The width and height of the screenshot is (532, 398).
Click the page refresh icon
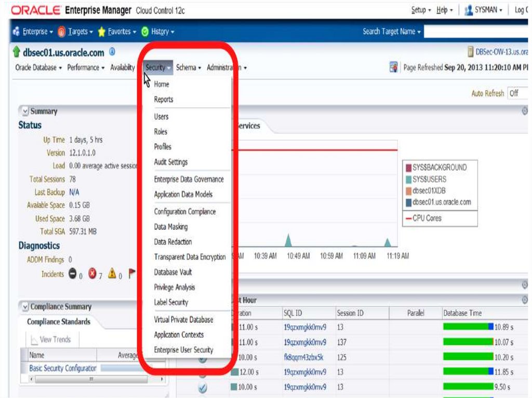pyautogui.click(x=393, y=67)
